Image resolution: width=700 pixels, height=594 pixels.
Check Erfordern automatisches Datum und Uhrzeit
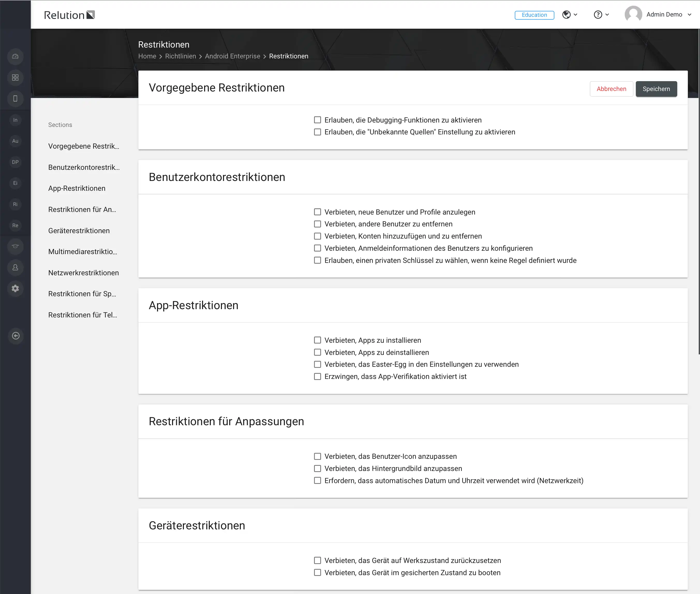click(x=317, y=481)
